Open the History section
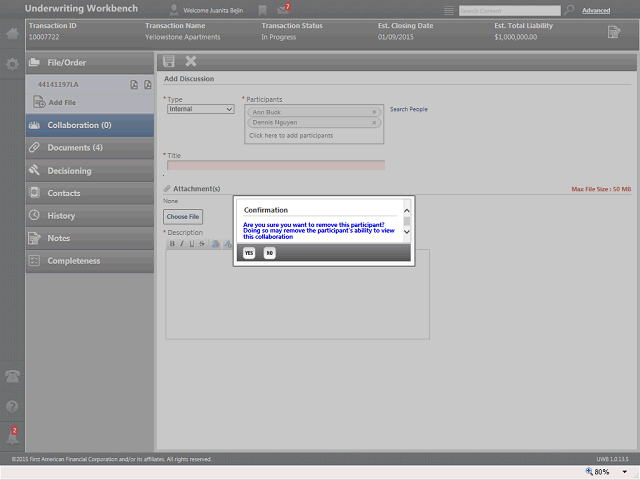The image size is (640, 480). click(90, 216)
